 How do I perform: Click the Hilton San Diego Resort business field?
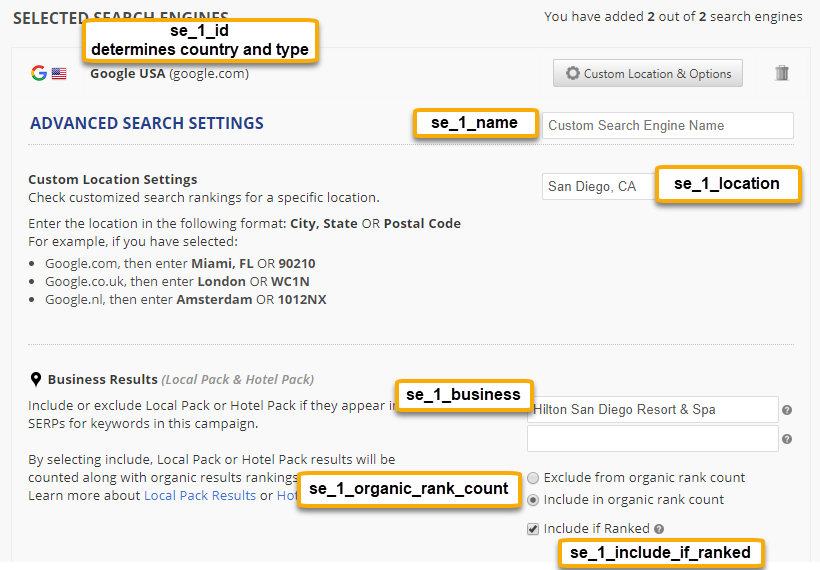(x=652, y=409)
